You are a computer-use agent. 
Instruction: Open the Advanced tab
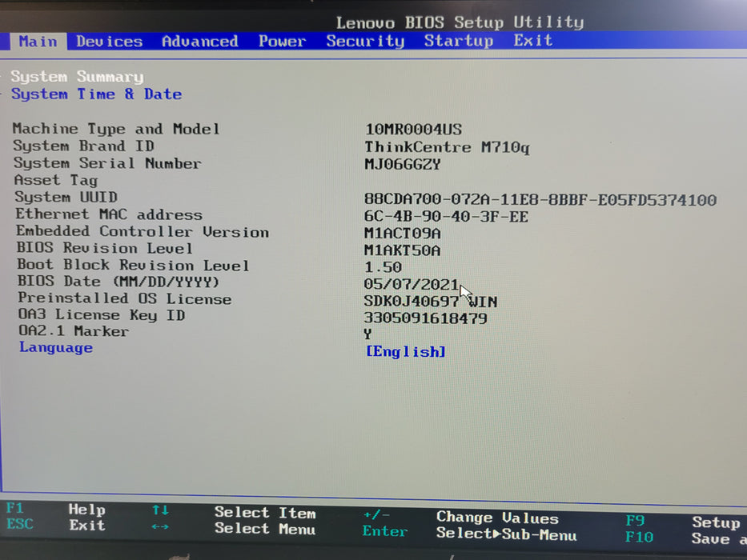(x=199, y=42)
